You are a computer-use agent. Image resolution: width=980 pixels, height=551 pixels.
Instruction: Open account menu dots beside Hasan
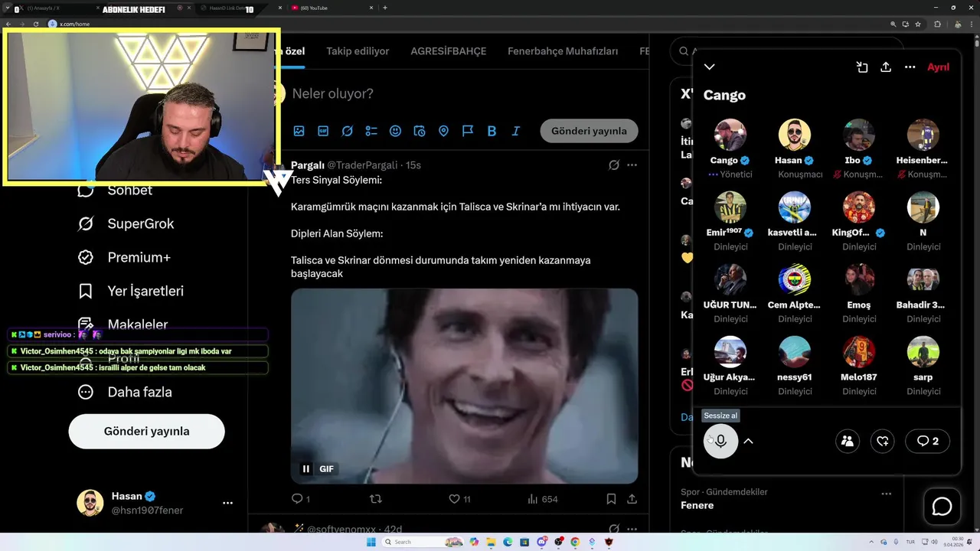point(227,503)
